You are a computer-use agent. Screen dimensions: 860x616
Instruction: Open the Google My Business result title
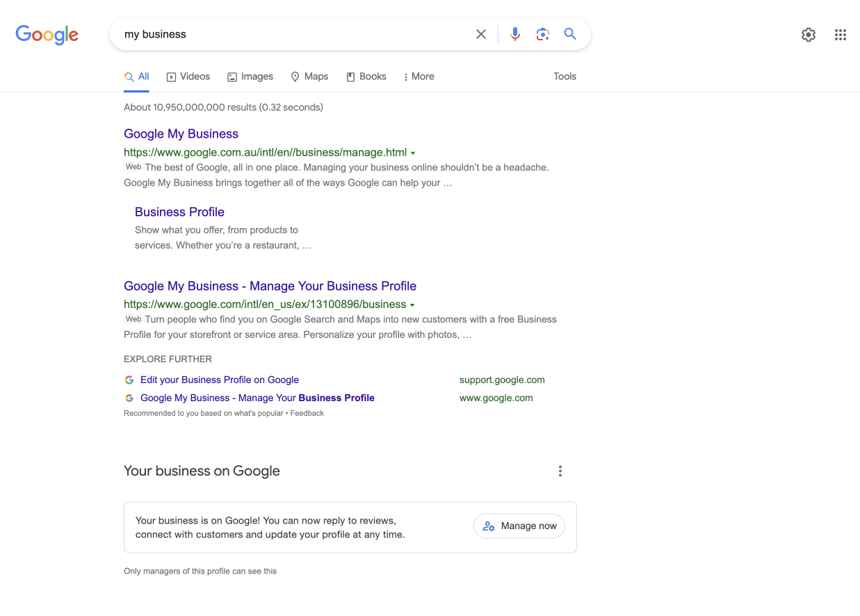(181, 134)
